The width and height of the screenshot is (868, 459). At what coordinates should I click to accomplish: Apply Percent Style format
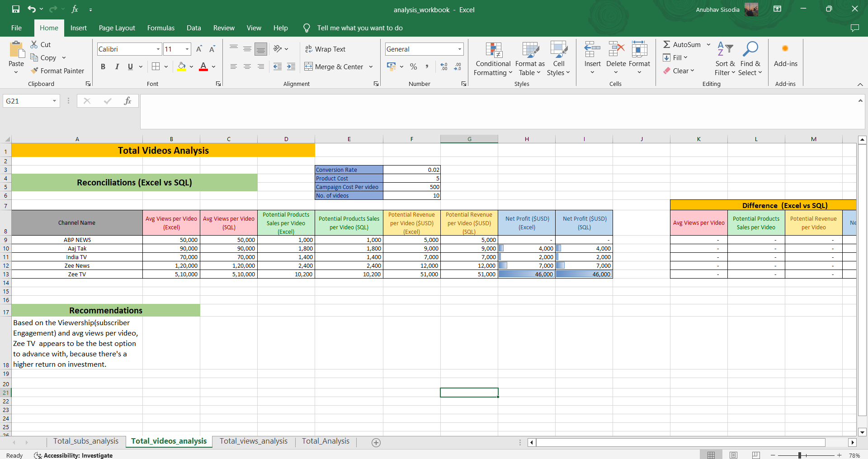[x=413, y=66]
